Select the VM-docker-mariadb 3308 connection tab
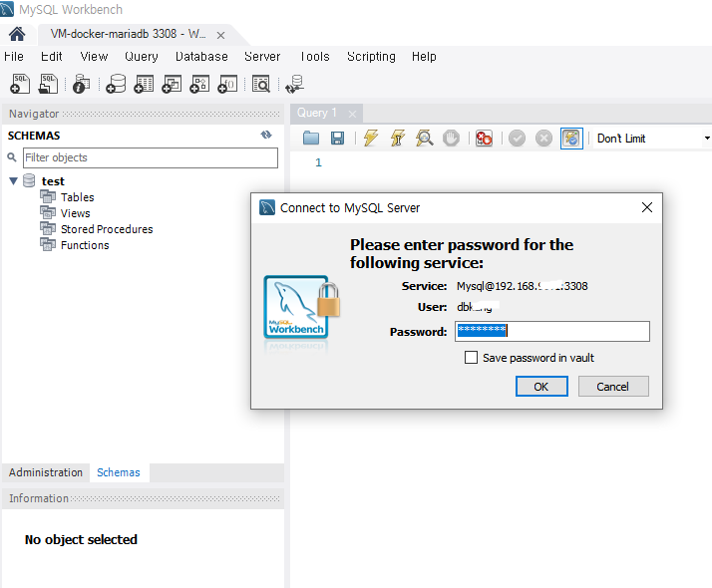The height and width of the screenshot is (588, 712). click(128, 34)
